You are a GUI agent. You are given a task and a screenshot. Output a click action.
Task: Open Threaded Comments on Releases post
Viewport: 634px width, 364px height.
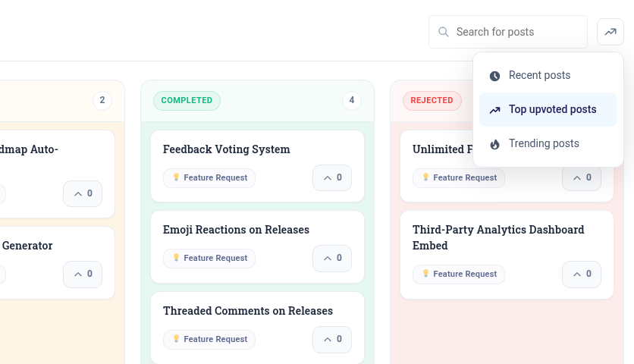[248, 311]
